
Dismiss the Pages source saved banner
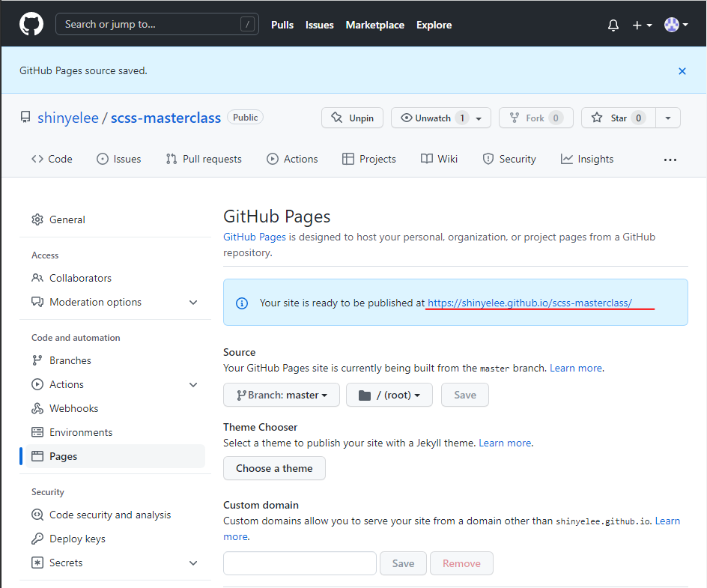(682, 71)
